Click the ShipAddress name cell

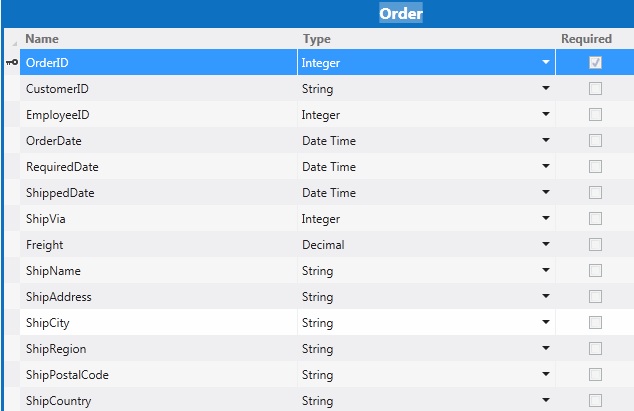click(59, 297)
